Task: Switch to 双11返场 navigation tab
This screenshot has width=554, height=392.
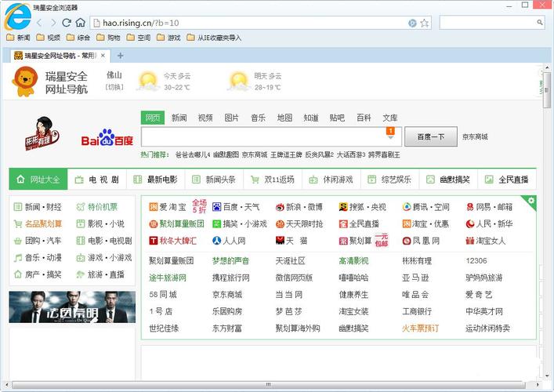Action: [273, 180]
